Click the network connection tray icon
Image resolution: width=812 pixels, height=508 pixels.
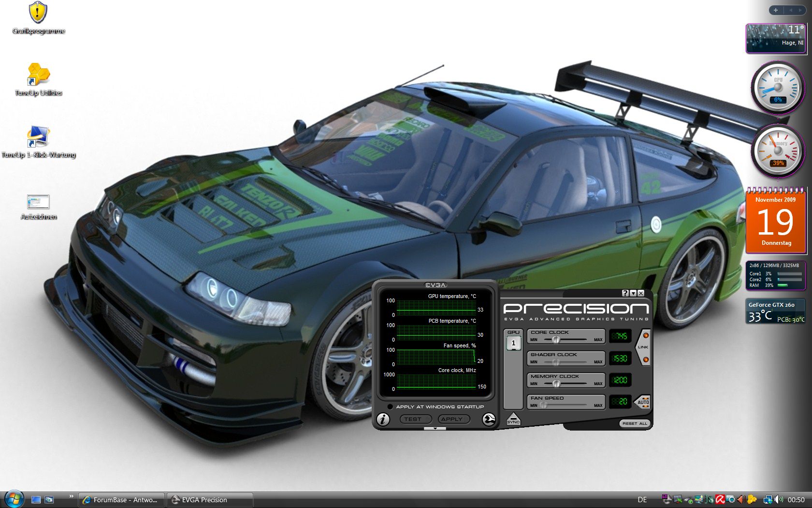click(x=768, y=500)
